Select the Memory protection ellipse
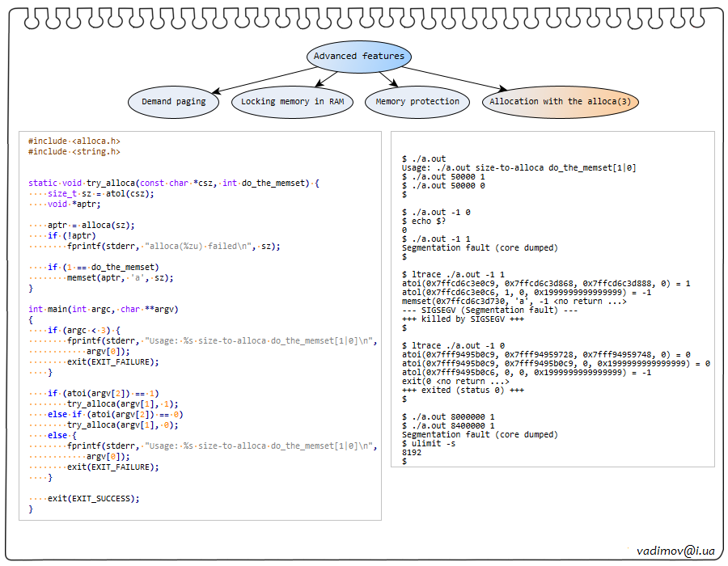 click(417, 102)
